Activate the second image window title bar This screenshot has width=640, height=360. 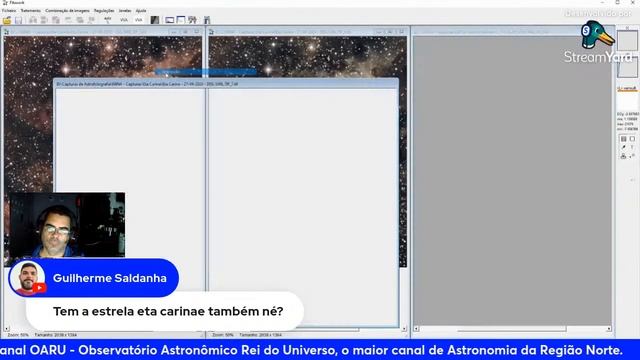click(307, 31)
